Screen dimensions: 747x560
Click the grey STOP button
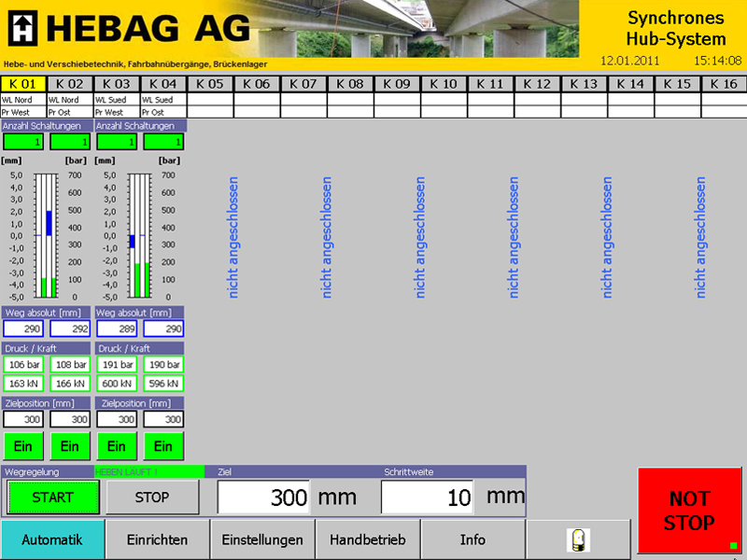[152, 497]
